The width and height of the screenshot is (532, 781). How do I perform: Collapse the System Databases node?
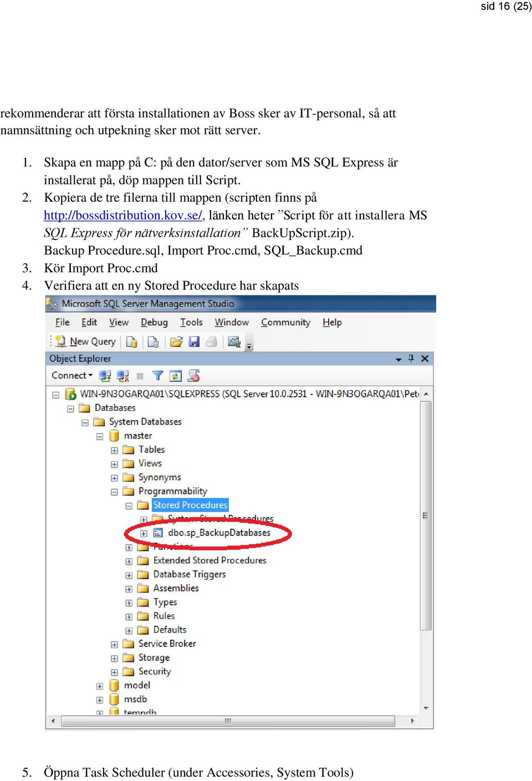[85, 422]
